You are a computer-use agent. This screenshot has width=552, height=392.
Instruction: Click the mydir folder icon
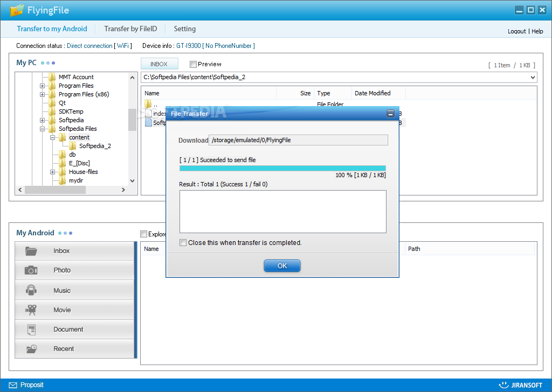pos(63,180)
